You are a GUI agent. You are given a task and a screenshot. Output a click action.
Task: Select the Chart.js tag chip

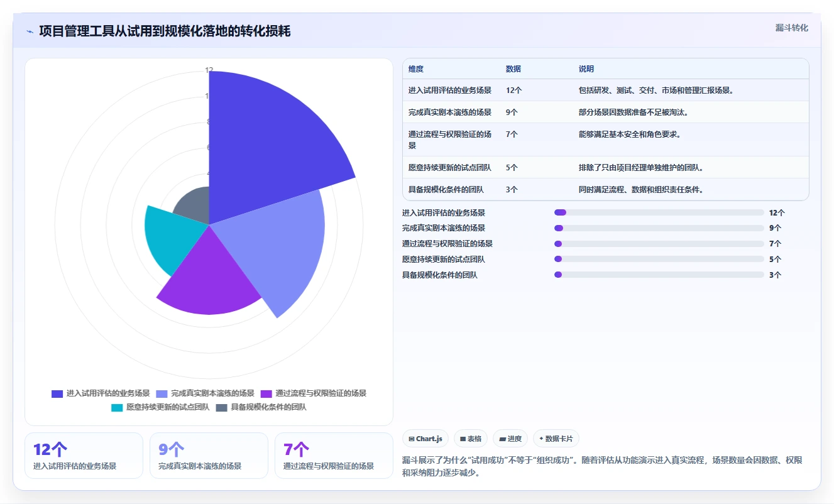[425, 439]
